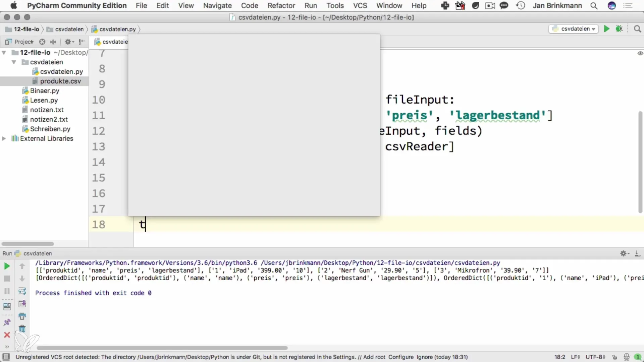Open macOS Spotlight search in menu bar

[x=594, y=6]
